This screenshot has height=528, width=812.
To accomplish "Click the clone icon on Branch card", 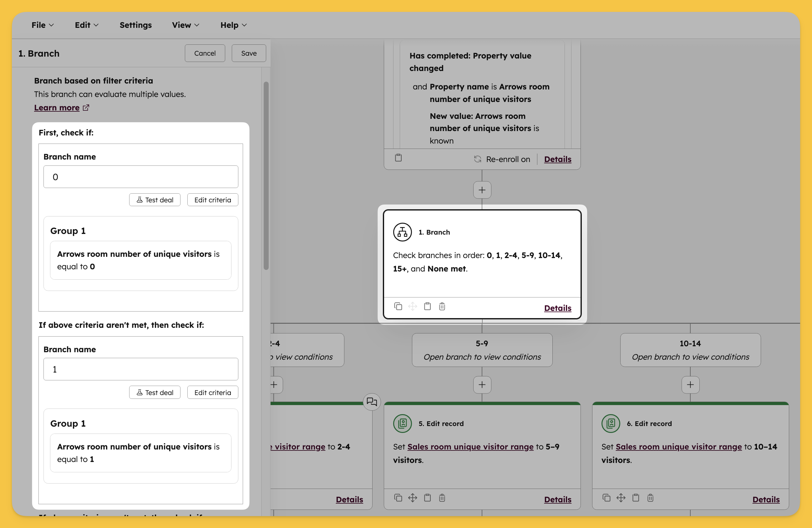I will click(x=398, y=306).
